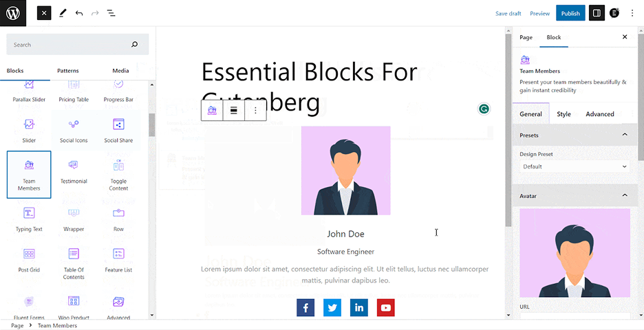Click the undo arrow icon
Screen dimensions: 644x330
tap(79, 13)
